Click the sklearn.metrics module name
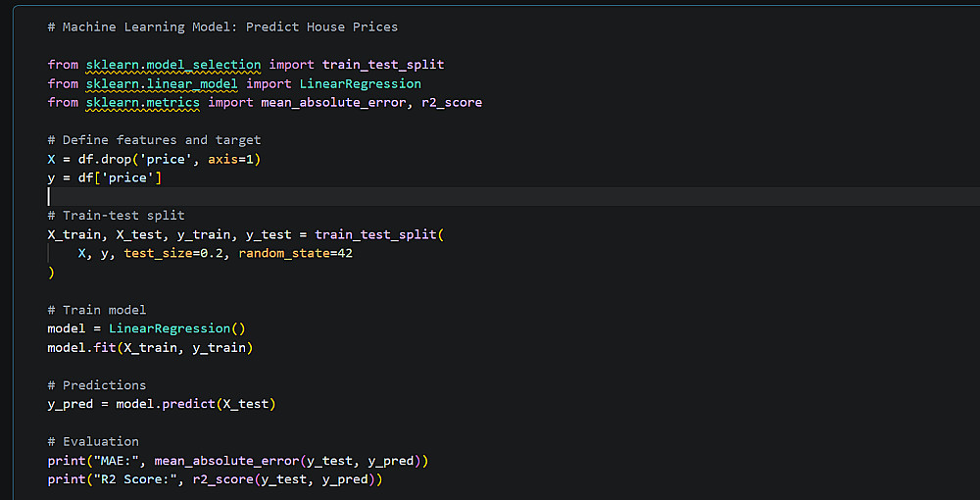The height and width of the screenshot is (500, 980). tap(142, 102)
